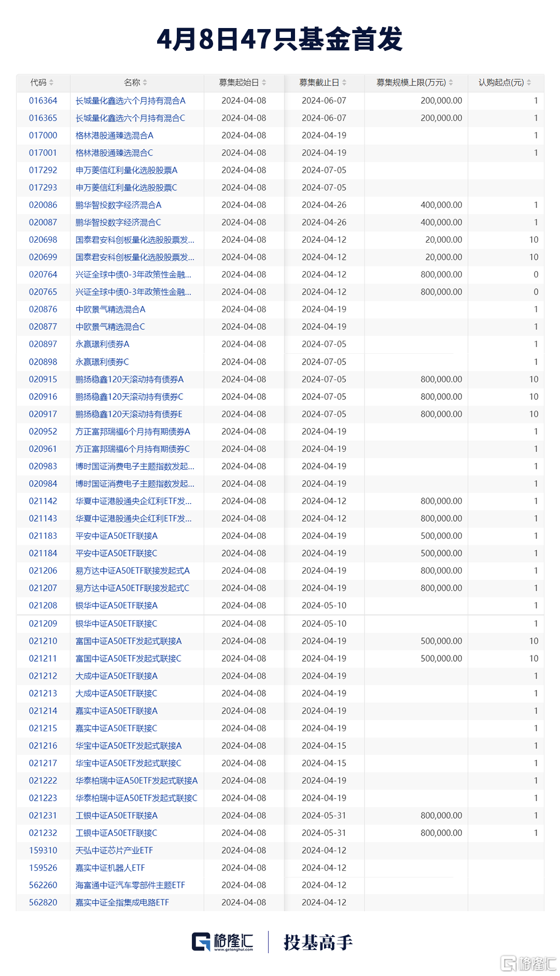Open fund link 天弘中证芯片产业ETF
Screen dimensions: 560x976
click(x=114, y=850)
